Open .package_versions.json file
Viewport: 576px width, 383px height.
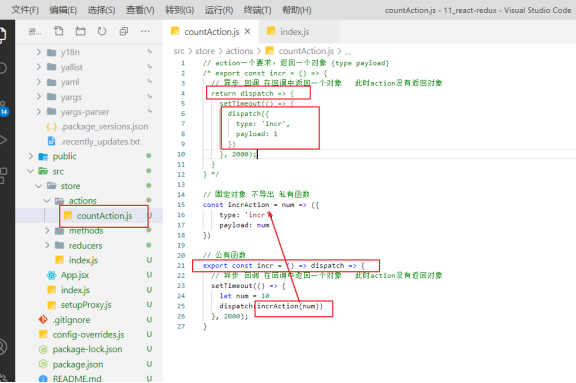tap(89, 127)
